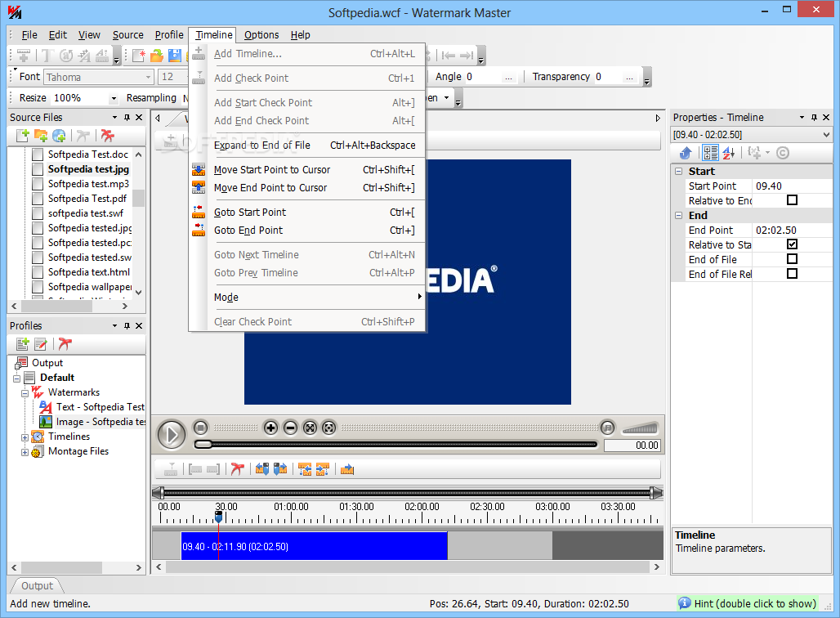
Task: Click the audio mute note button
Action: click(x=607, y=428)
